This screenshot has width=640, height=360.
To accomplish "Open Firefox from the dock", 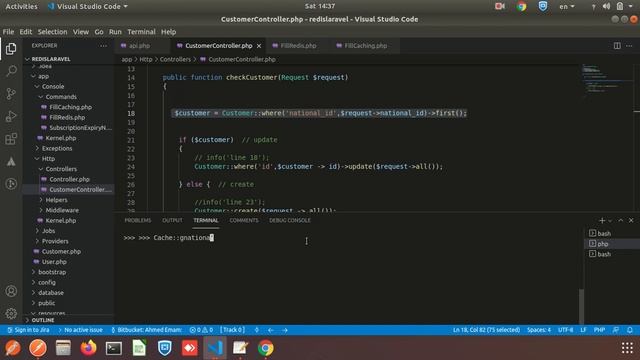I will pyautogui.click(x=88, y=348).
